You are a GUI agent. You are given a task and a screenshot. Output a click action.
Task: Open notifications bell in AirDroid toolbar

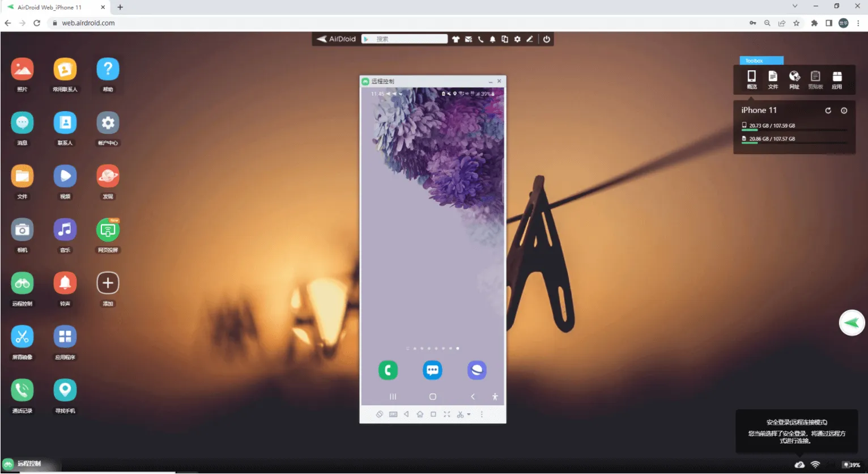pyautogui.click(x=492, y=39)
